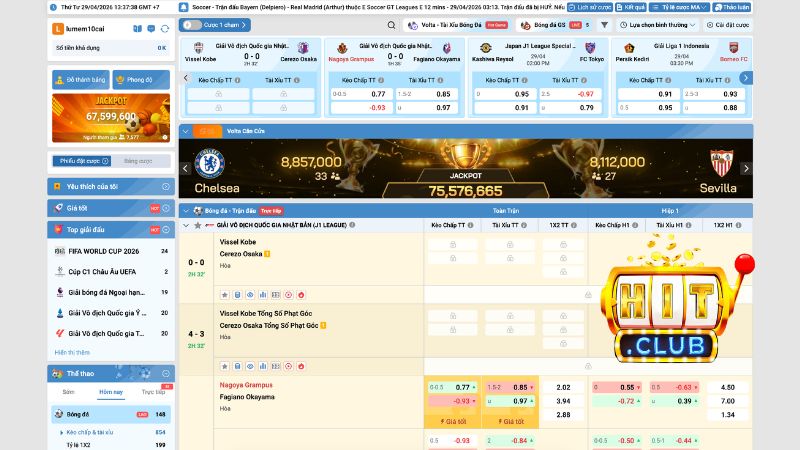Screen dimensions: 800x450
Task: Click the eye icon under Vissel Kobe match
Action: [250, 295]
